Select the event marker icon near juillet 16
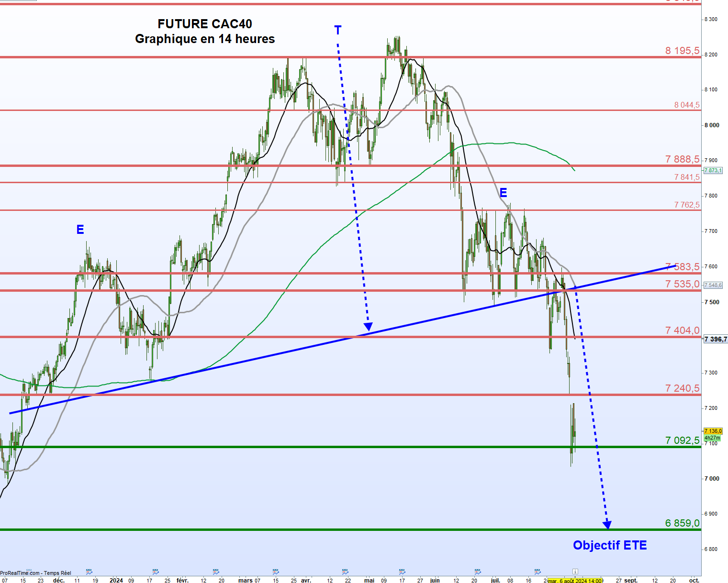The image size is (728, 583). point(538,572)
